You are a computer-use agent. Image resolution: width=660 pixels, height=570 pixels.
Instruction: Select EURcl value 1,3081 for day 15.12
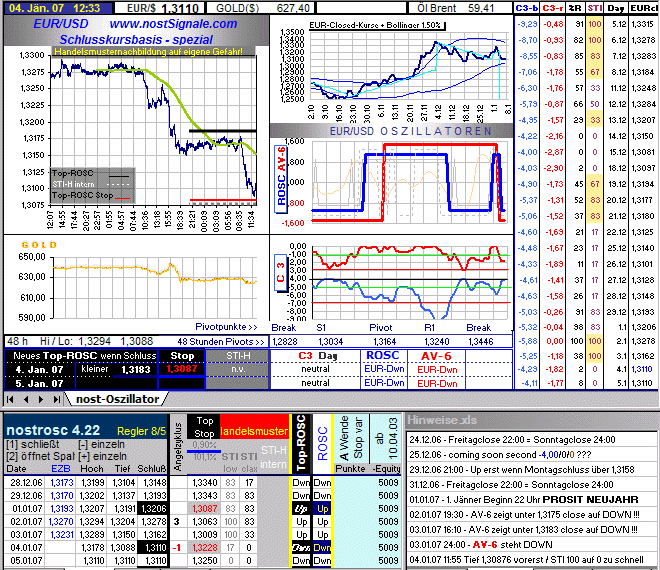pyautogui.click(x=643, y=152)
